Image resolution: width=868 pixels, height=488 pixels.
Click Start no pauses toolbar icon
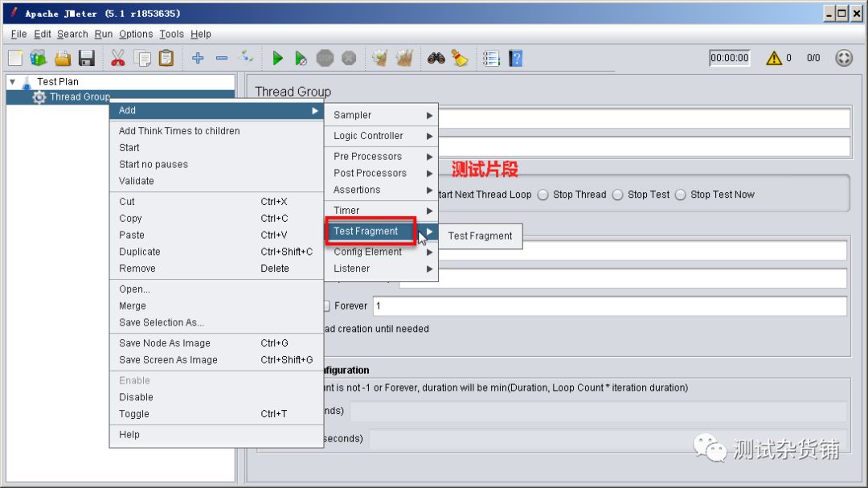click(301, 58)
